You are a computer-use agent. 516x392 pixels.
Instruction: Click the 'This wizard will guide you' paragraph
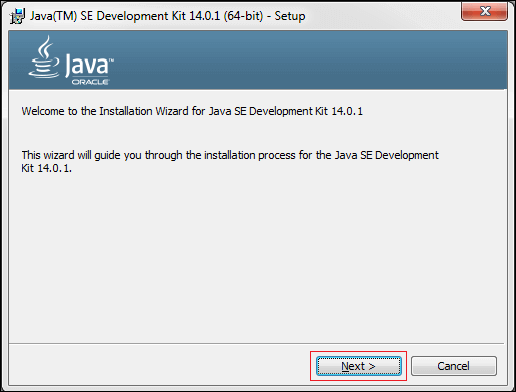pyautogui.click(x=230, y=161)
